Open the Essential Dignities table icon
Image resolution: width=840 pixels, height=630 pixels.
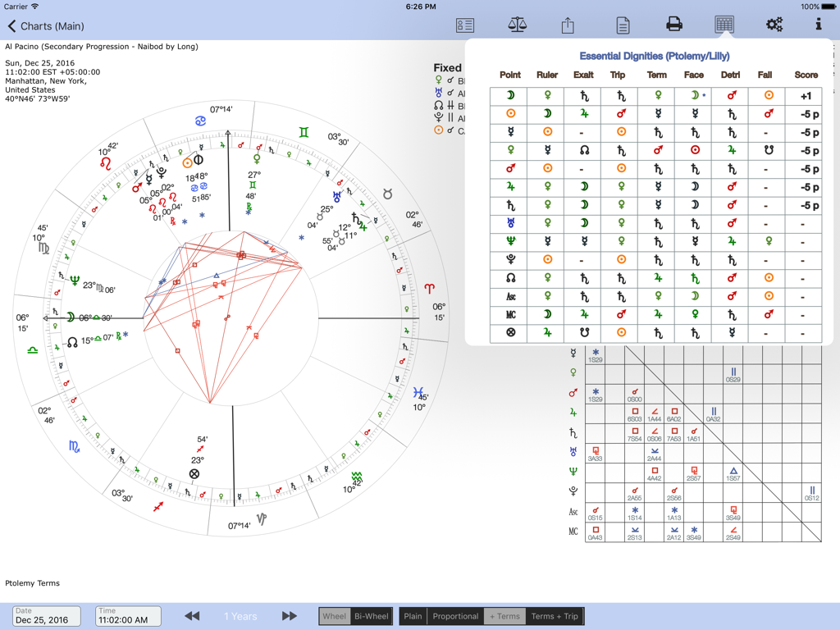[x=723, y=25]
